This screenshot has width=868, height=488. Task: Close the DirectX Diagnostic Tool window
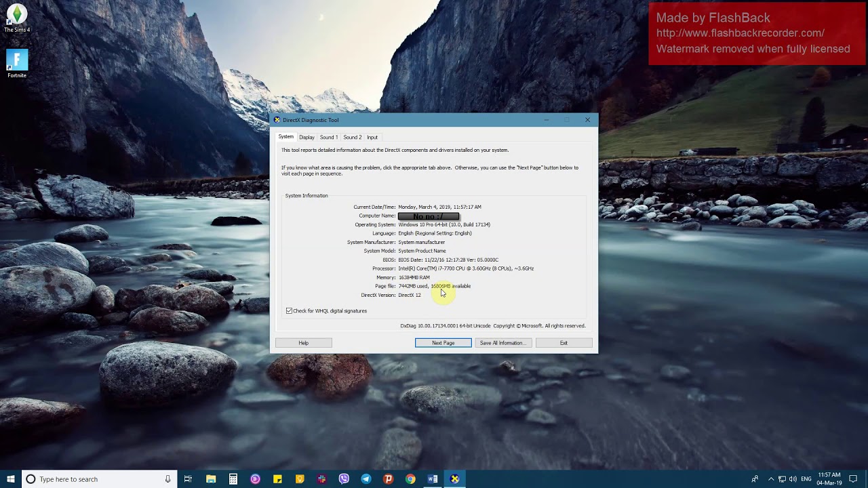click(587, 120)
